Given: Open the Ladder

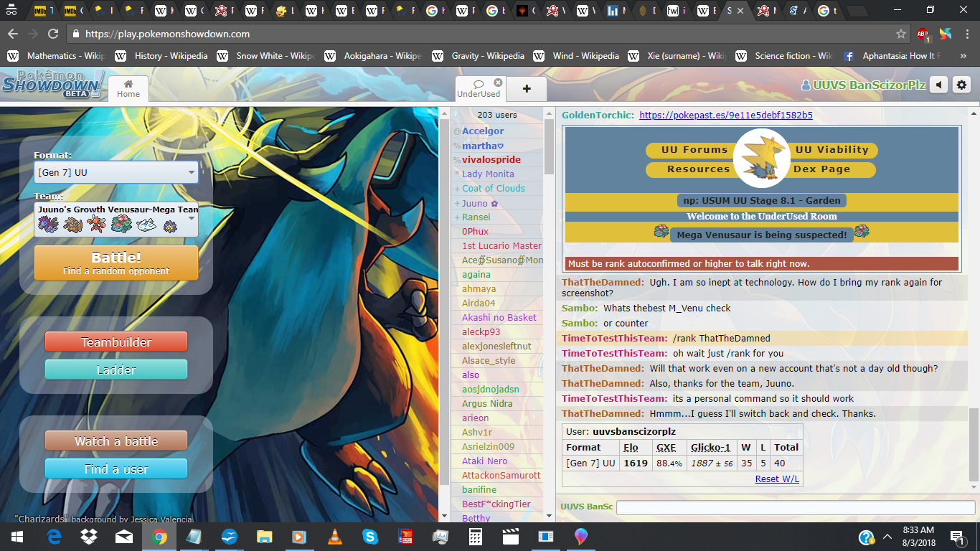Looking at the screenshot, I should [x=116, y=369].
